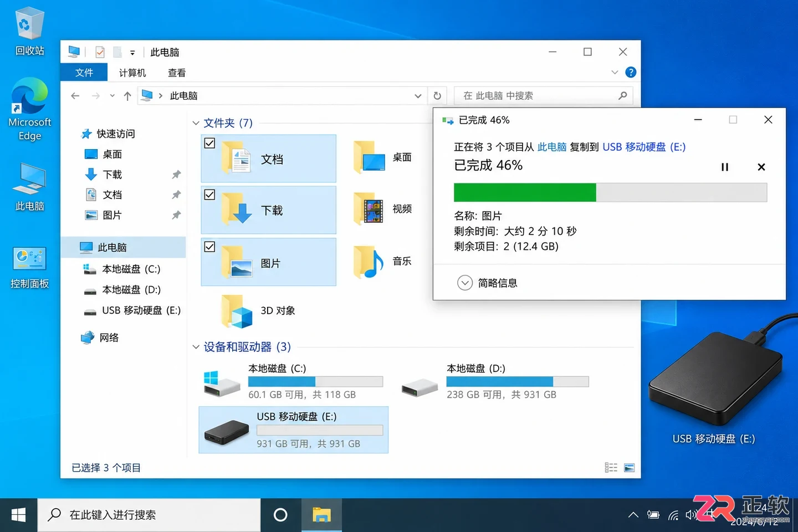Image resolution: width=798 pixels, height=532 pixels.
Task: Open 本地磁盘 (C:) in the navigation pane
Action: pos(122,269)
